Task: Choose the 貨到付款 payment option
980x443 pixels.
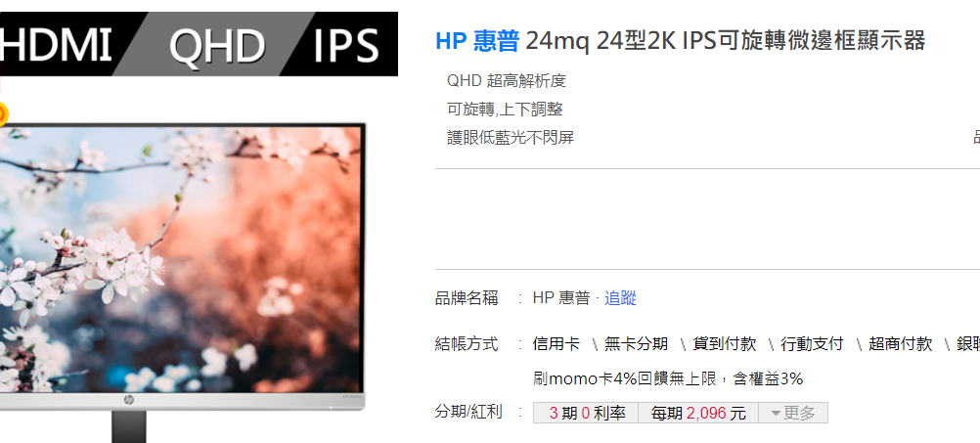Action: point(725,343)
